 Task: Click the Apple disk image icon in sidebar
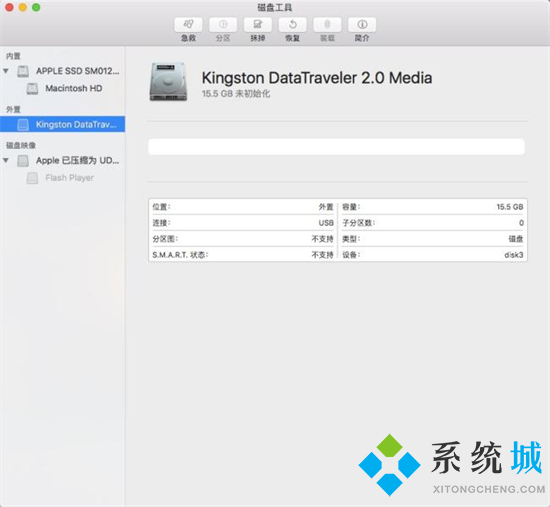(x=23, y=160)
